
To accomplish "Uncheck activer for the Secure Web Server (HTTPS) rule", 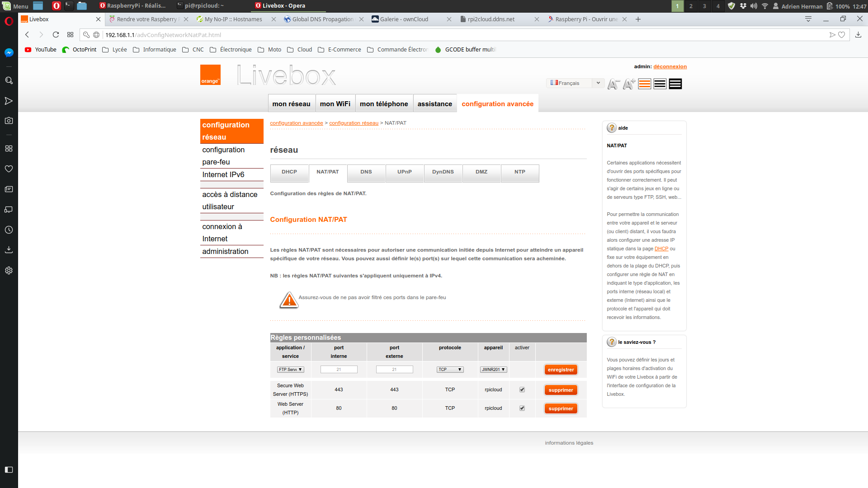I will tap(522, 389).
